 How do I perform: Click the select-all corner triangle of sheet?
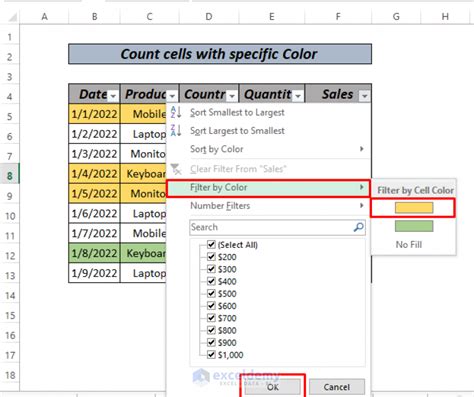point(12,17)
